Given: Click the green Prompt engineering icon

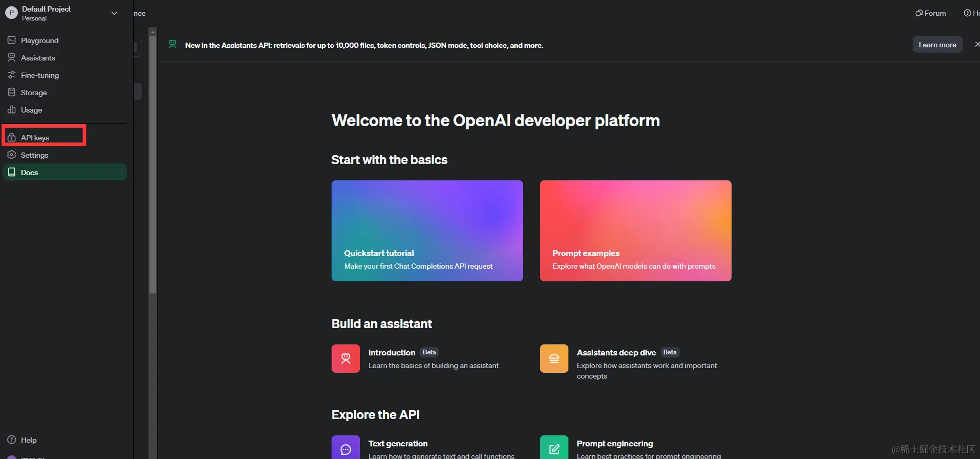Looking at the screenshot, I should pyautogui.click(x=554, y=447).
